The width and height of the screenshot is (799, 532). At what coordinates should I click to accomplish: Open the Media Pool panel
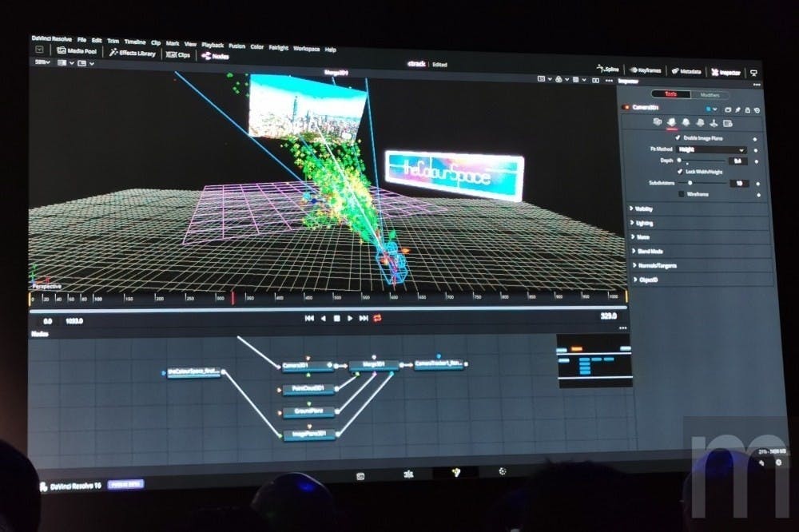click(x=77, y=51)
